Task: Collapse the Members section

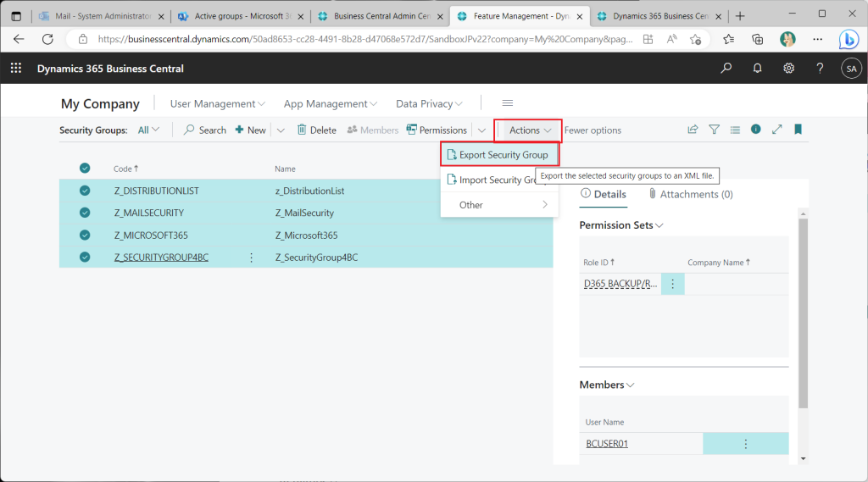Action: [x=607, y=385]
